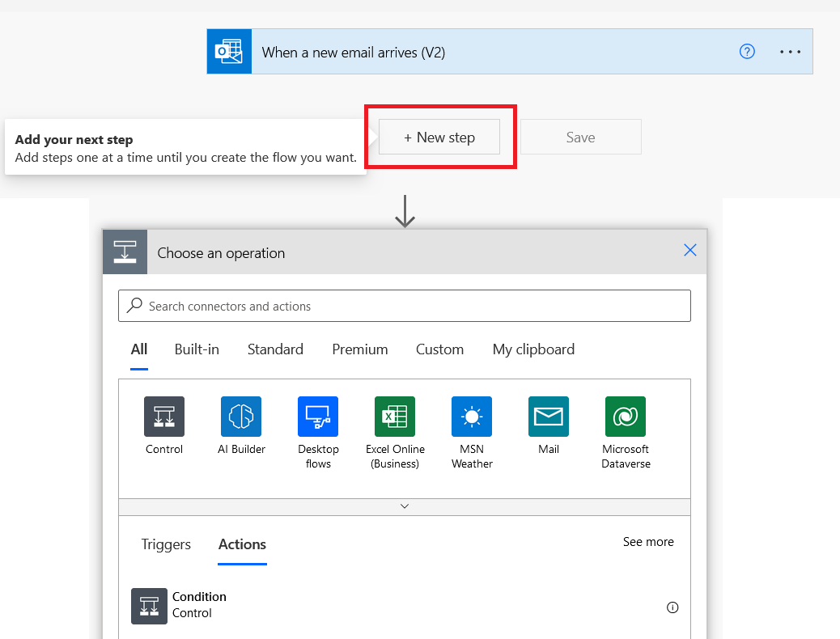The image size is (840, 639).
Task: Expand the When a new email arrives card
Action: [x=510, y=52]
